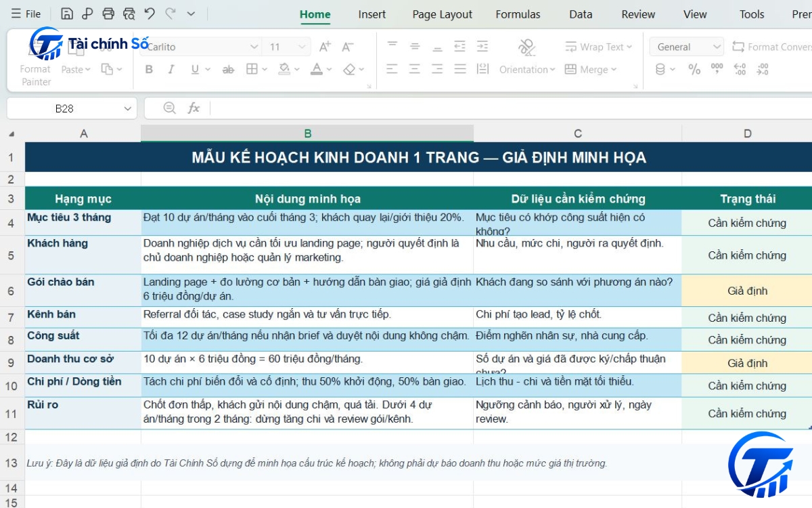Switch to the Review tab
The height and width of the screenshot is (508, 812).
638,14
